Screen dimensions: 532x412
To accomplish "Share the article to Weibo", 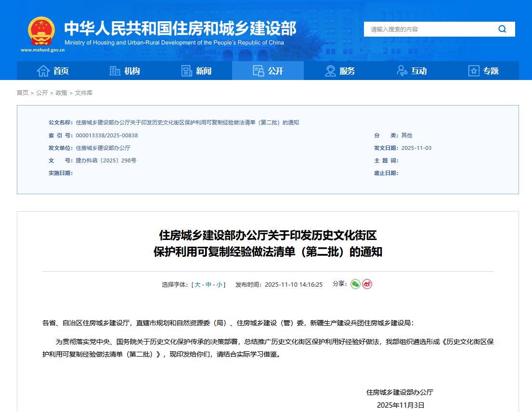I will click(367, 284).
